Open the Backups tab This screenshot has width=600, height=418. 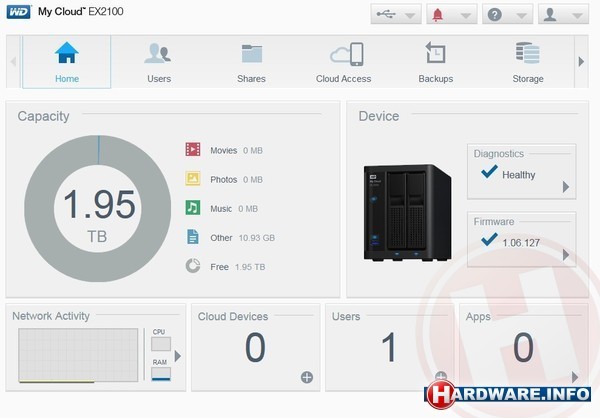[x=435, y=62]
